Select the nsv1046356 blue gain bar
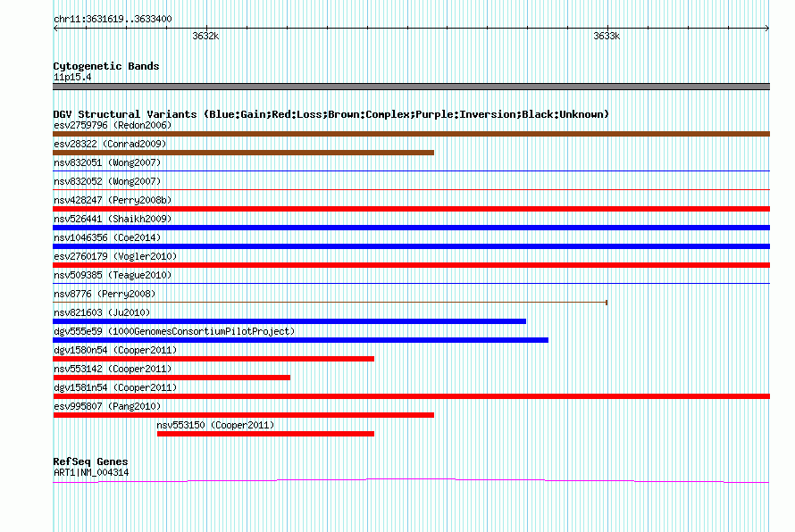This screenshot has width=795, height=532. [x=411, y=246]
